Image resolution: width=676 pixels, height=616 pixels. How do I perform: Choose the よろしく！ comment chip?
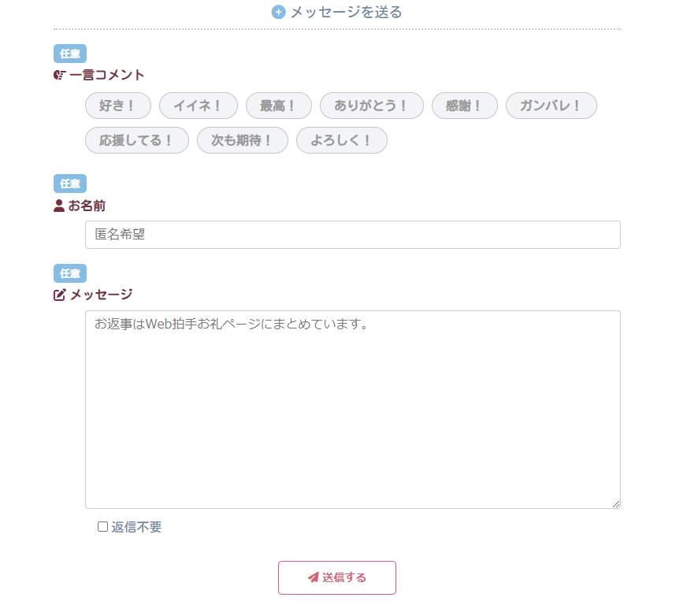342,140
